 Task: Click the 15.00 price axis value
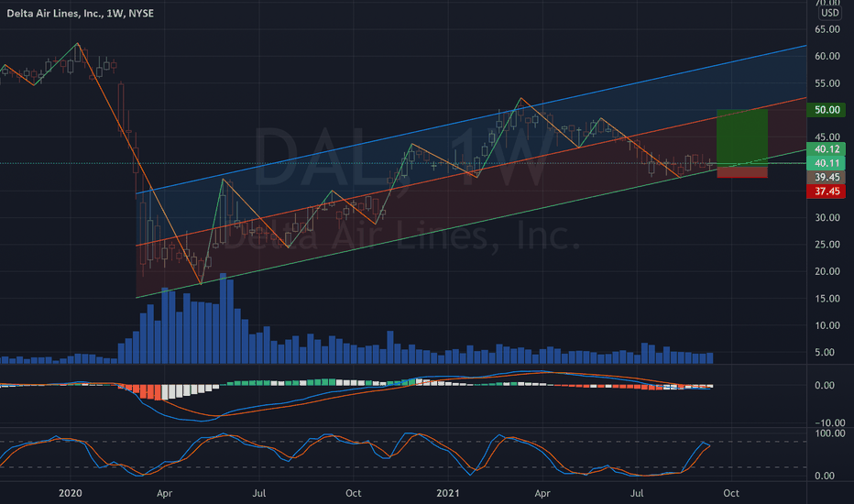827,298
